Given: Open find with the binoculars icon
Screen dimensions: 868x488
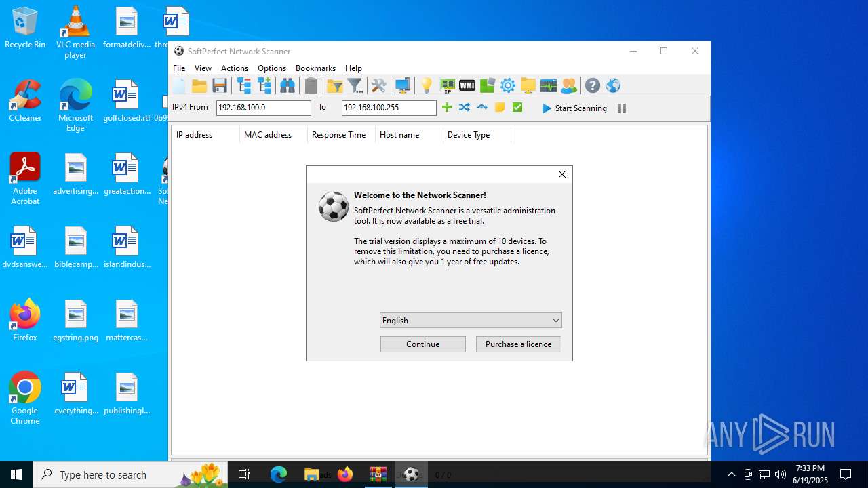Looking at the screenshot, I should (288, 85).
